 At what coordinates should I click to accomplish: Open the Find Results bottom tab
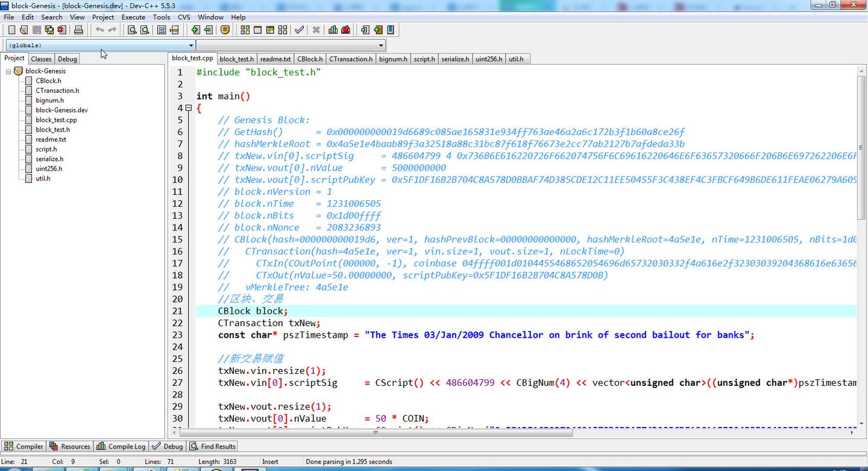point(213,446)
